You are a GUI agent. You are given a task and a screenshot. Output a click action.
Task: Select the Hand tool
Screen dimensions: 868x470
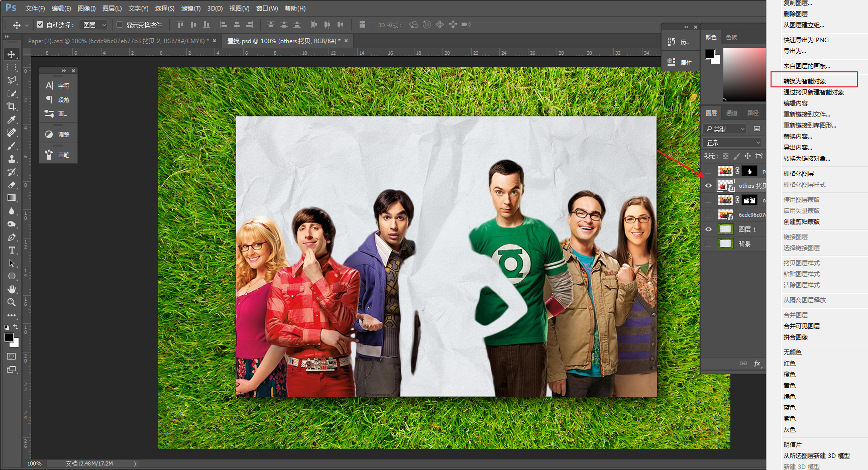point(11,289)
